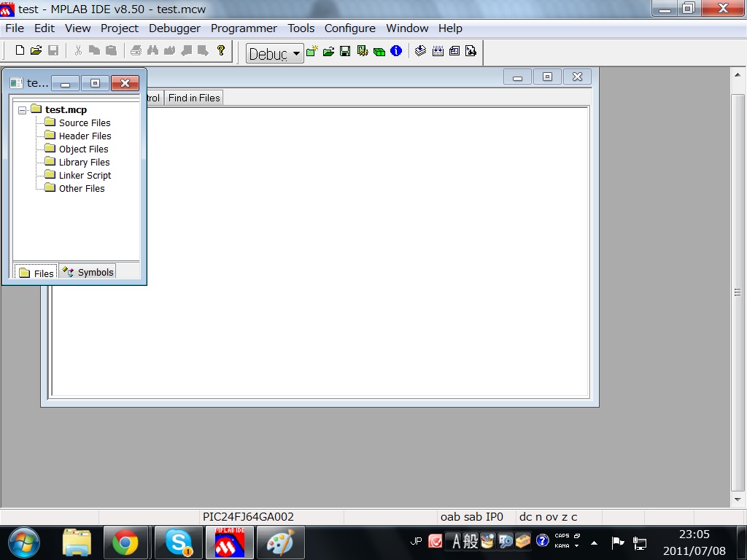The height and width of the screenshot is (560, 747).
Task: Select the Files tab in project window
Action: click(36, 273)
